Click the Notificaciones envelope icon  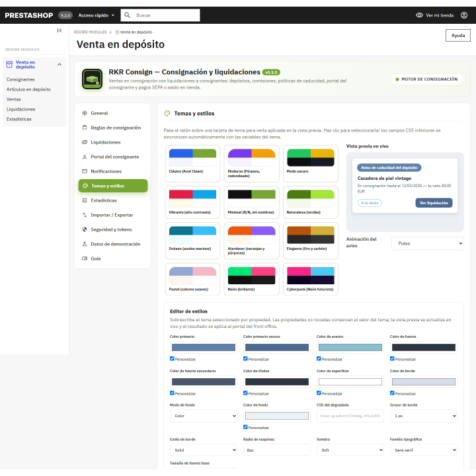85,171
